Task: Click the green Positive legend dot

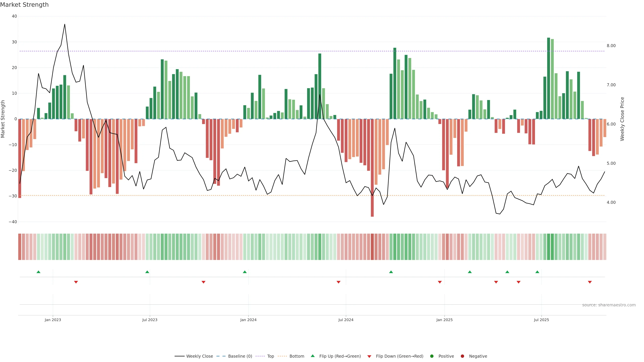Action: tap(432, 356)
